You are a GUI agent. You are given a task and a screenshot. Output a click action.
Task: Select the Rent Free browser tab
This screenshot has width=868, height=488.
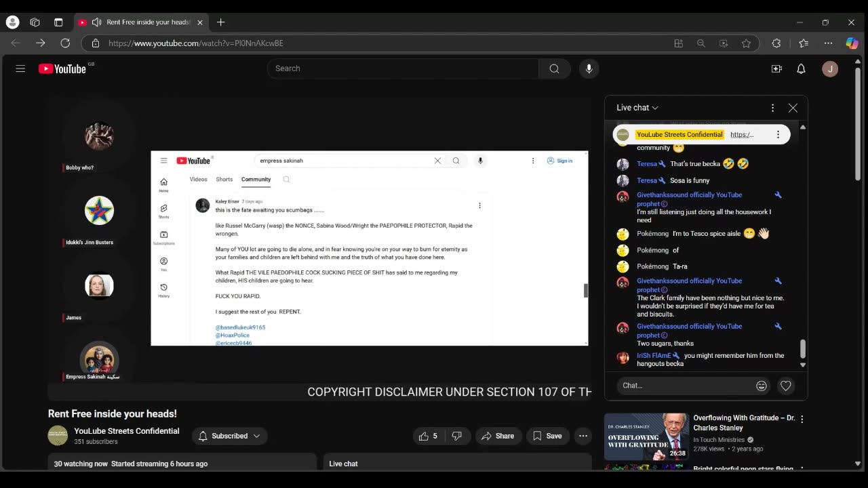point(141,22)
